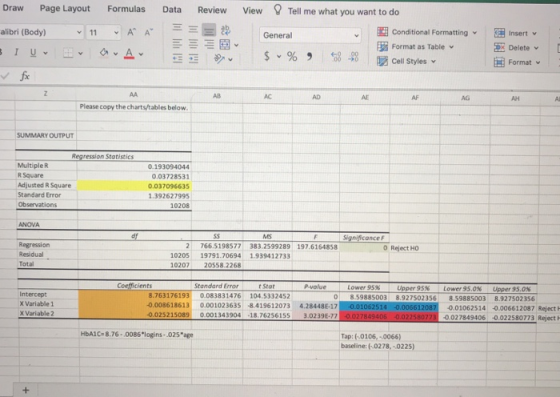Viewport: 560px width, 397px height.
Task: Expand the Borders options arrow
Action: click(x=80, y=54)
